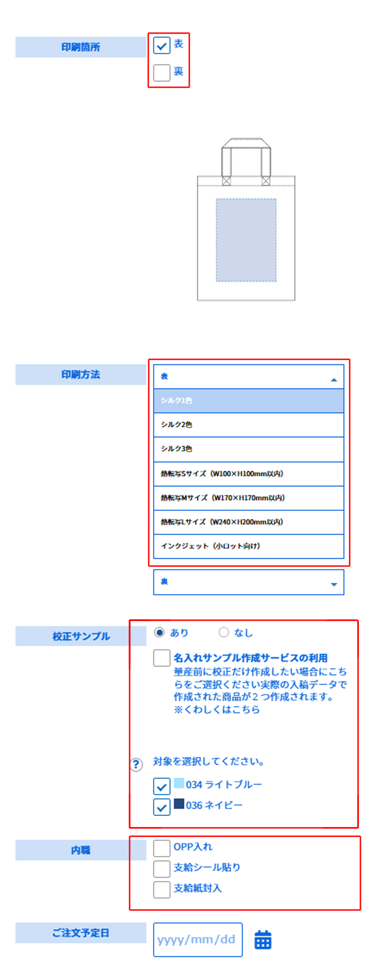
Task: Select シルク2色 option
Action: pos(249,425)
